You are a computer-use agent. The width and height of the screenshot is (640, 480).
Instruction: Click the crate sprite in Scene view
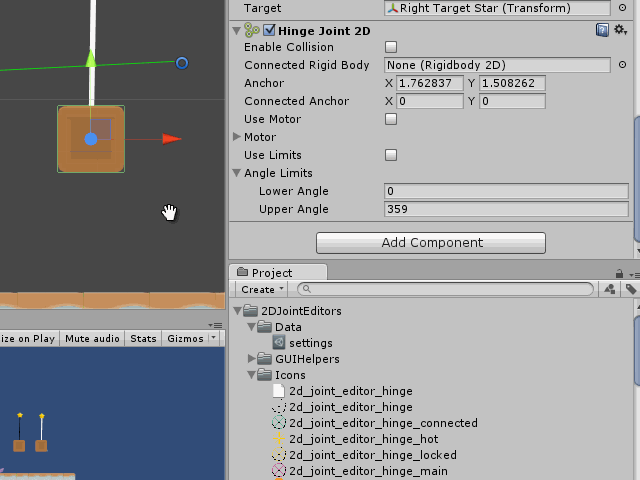point(91,139)
